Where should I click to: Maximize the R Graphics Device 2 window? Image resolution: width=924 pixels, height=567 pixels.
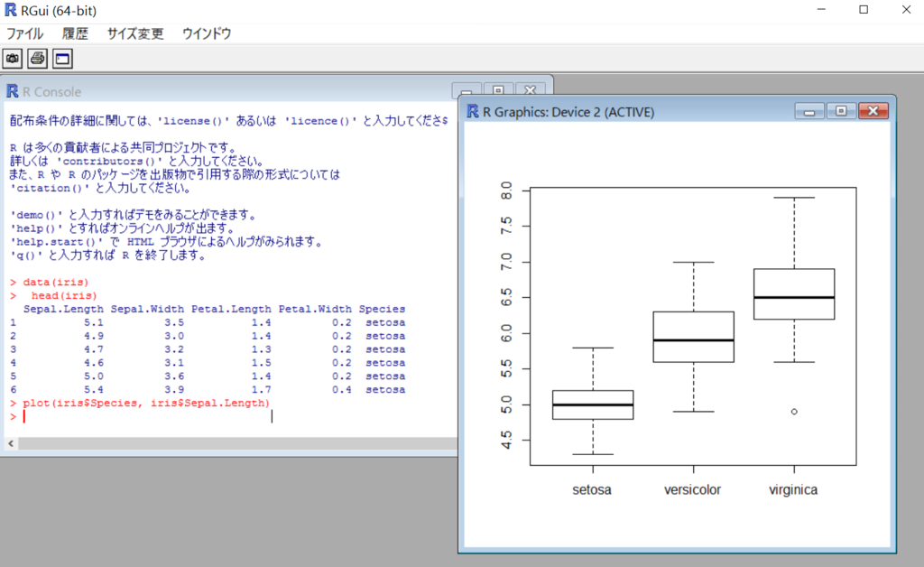click(x=841, y=111)
